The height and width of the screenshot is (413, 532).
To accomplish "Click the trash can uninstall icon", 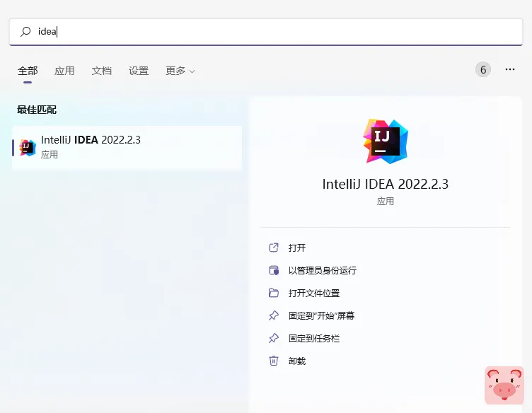I will [x=274, y=361].
